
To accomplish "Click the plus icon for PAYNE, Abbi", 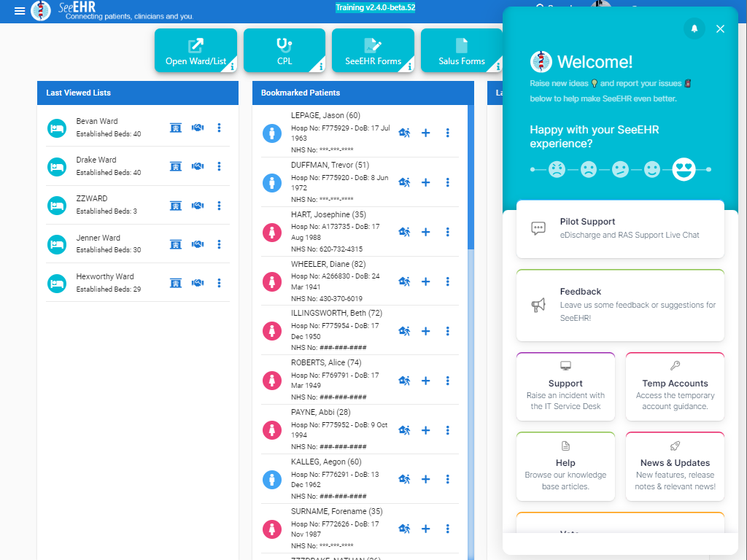I will pyautogui.click(x=426, y=430).
